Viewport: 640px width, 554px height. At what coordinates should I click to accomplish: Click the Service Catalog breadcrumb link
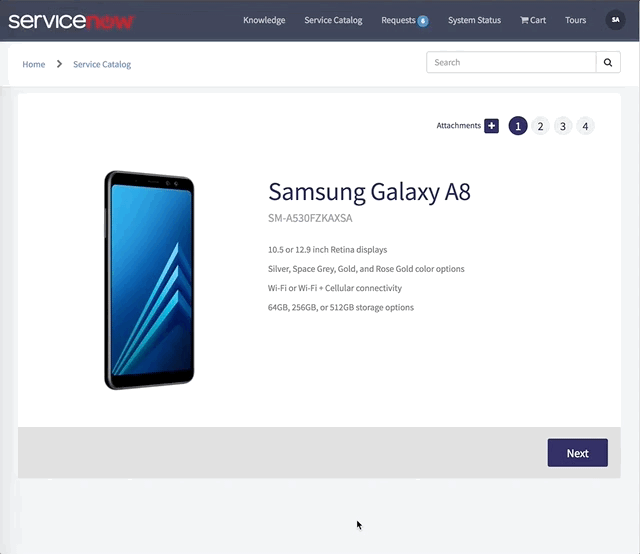pos(102,64)
